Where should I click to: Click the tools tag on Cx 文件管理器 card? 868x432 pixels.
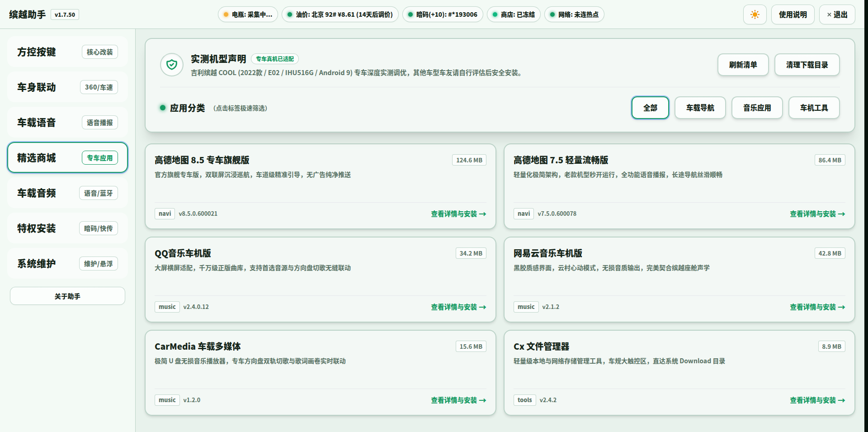click(x=524, y=400)
